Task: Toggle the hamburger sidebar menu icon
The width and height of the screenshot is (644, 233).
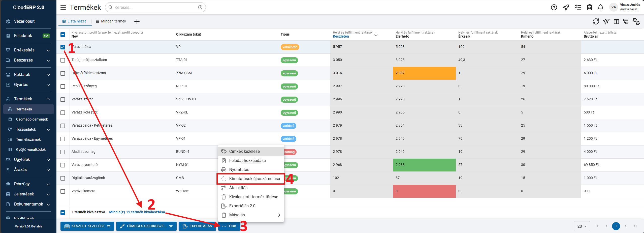Action: click(63, 8)
